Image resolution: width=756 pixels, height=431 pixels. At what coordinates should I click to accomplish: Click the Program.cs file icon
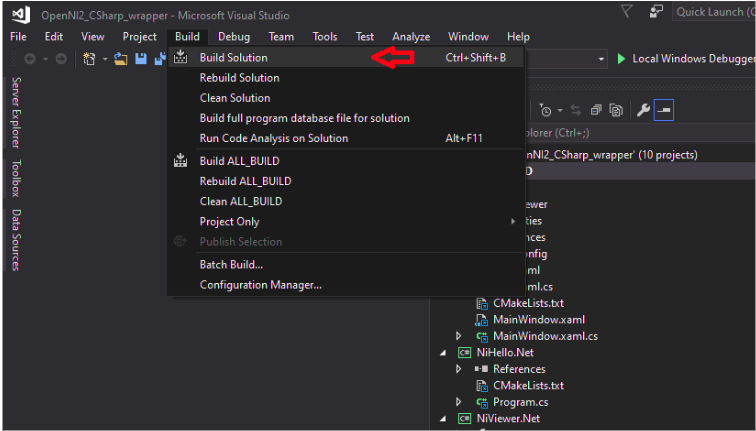[x=482, y=402]
